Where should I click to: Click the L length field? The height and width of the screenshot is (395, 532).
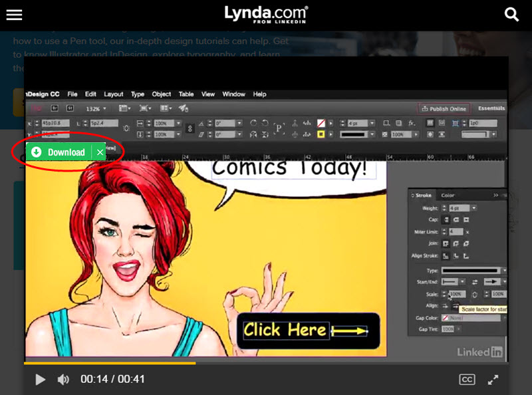click(104, 123)
